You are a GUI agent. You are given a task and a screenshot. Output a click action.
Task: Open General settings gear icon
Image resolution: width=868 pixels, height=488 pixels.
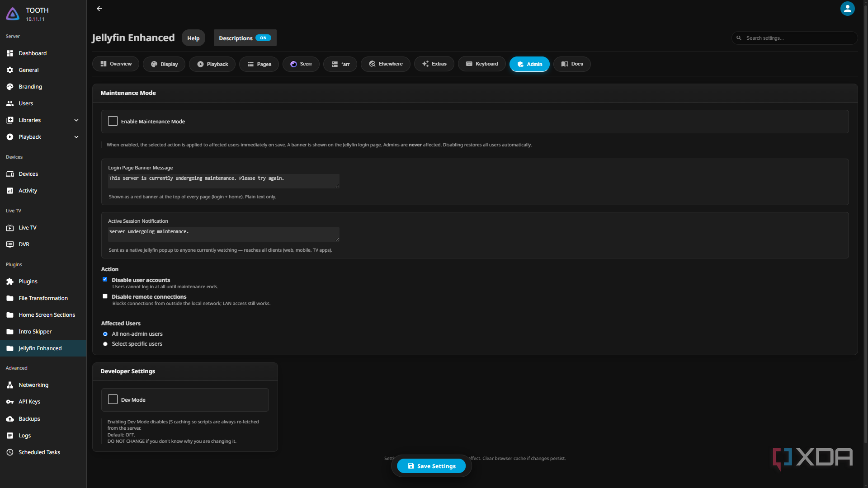pos(10,70)
